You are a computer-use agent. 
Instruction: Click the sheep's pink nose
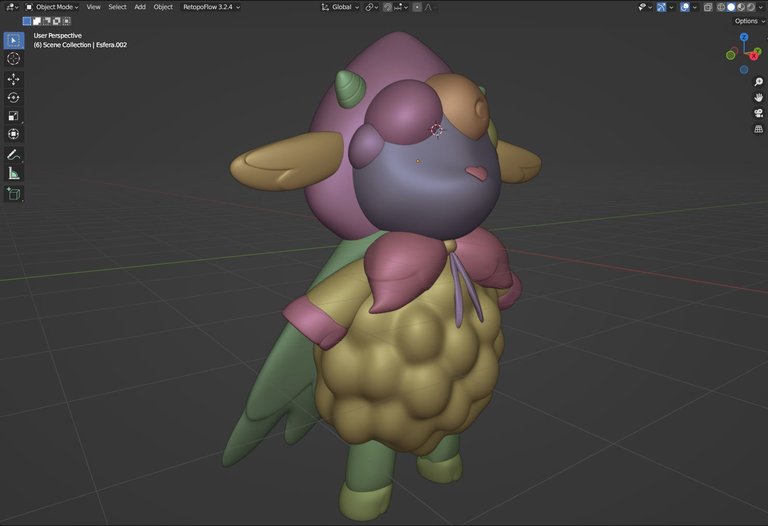pos(477,172)
